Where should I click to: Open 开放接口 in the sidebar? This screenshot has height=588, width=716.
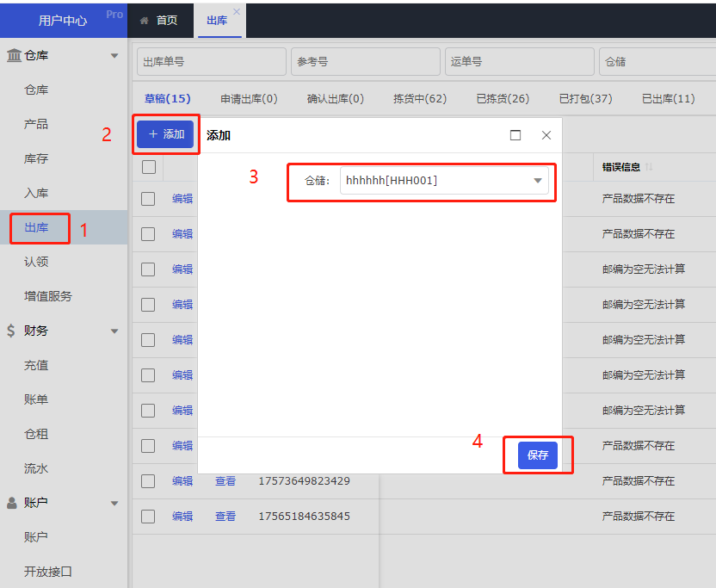[x=48, y=572]
